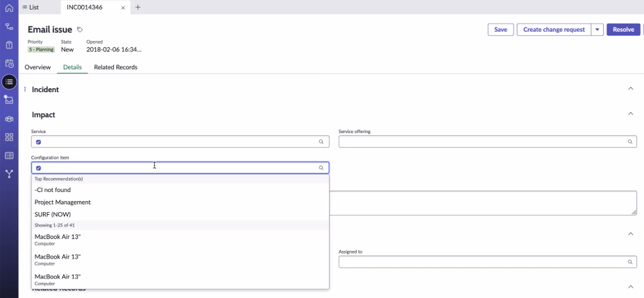Click the Save button

tap(500, 30)
